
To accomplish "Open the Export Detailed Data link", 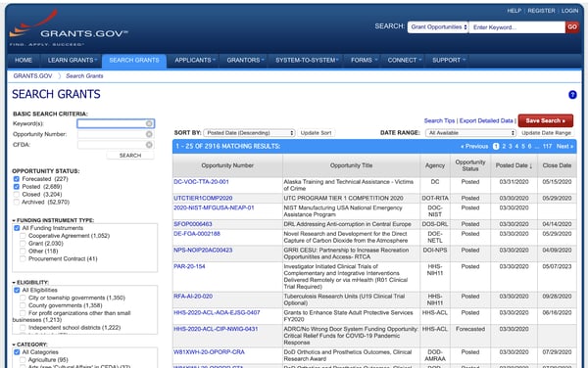I will [486, 120].
